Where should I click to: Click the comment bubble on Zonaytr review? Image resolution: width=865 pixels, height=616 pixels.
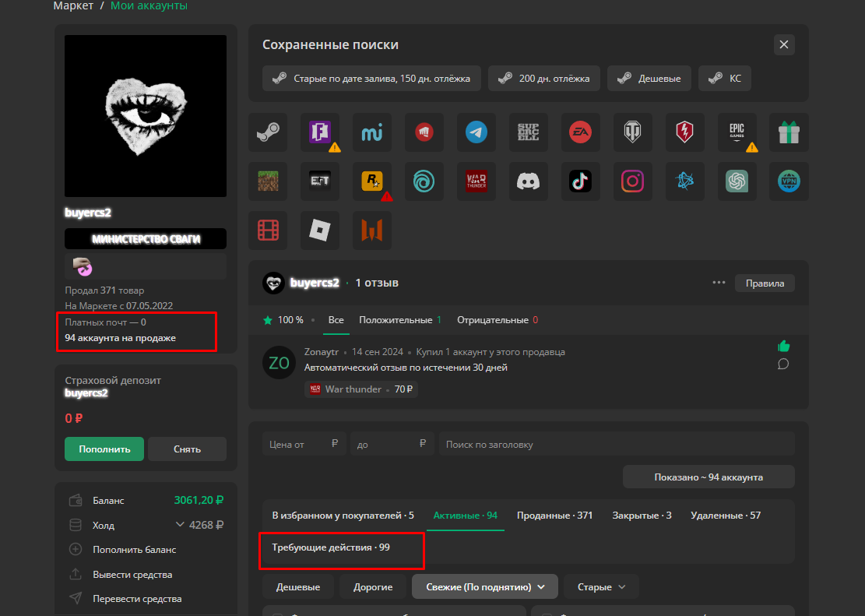click(x=783, y=364)
